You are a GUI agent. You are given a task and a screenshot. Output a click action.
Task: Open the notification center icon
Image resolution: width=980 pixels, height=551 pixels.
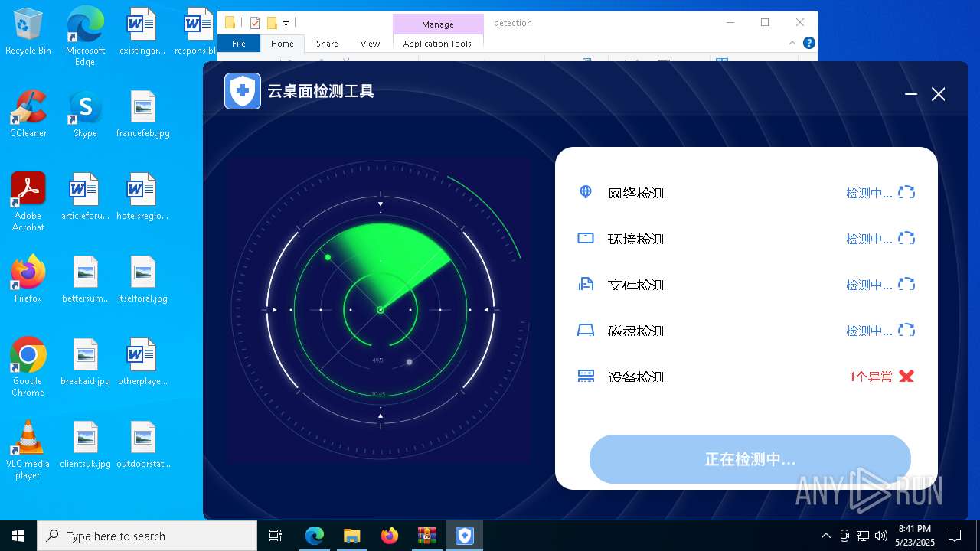955,536
